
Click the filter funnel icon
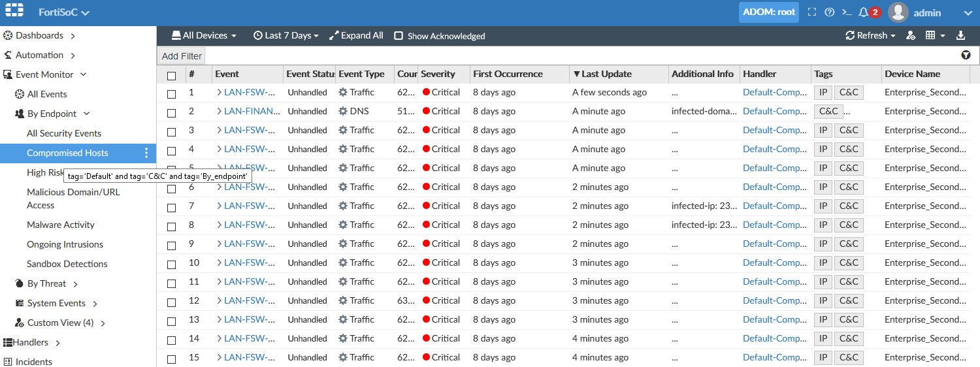966,56
